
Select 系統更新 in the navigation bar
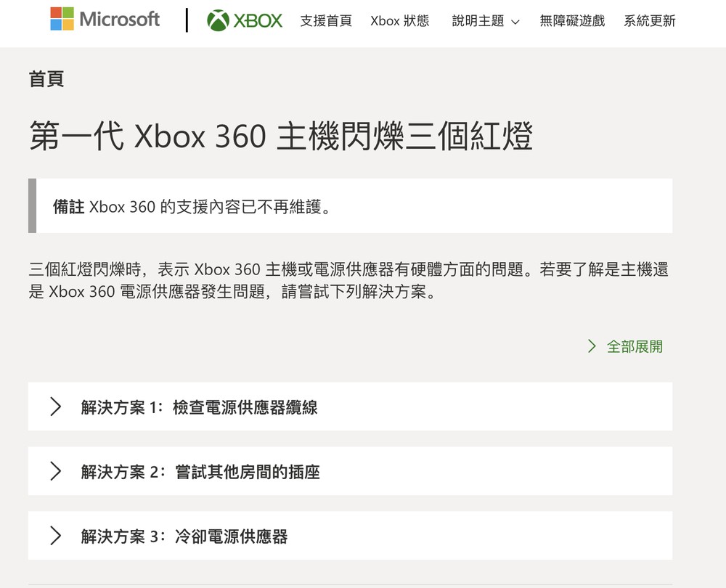tap(648, 21)
